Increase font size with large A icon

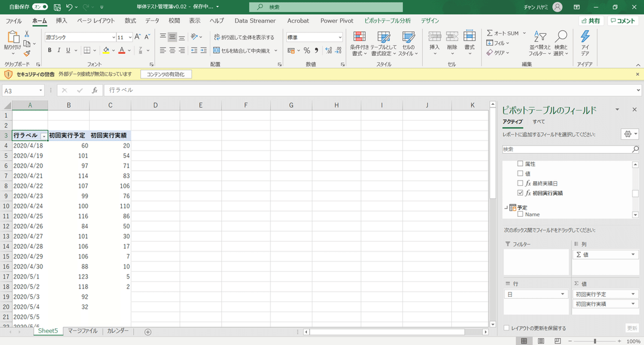point(137,37)
